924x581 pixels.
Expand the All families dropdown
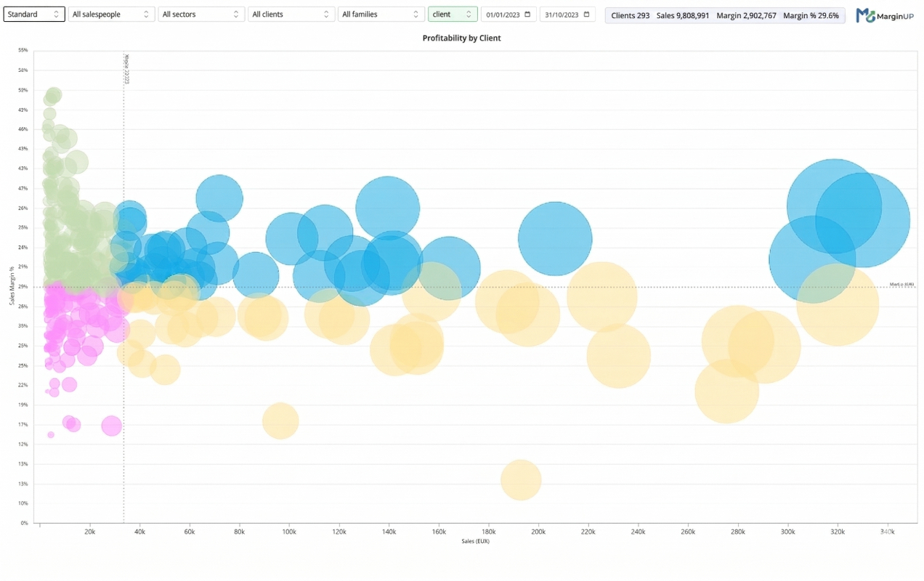pos(381,15)
